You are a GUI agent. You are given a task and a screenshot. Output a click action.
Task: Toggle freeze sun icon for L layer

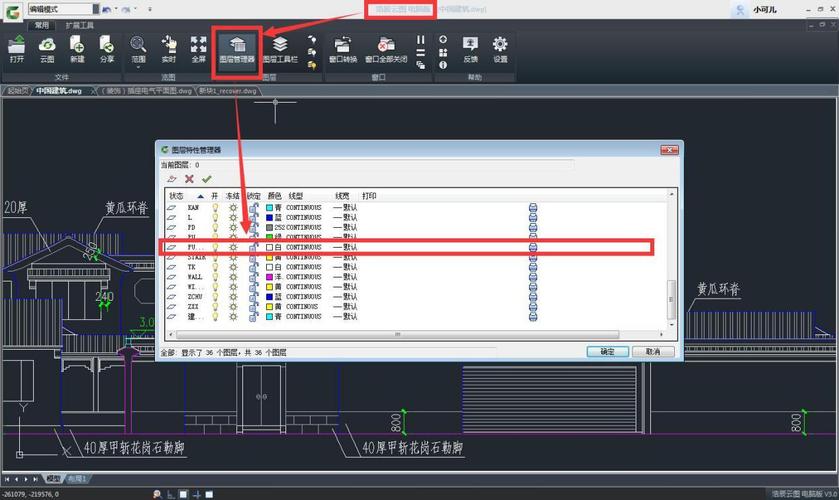[233, 217]
